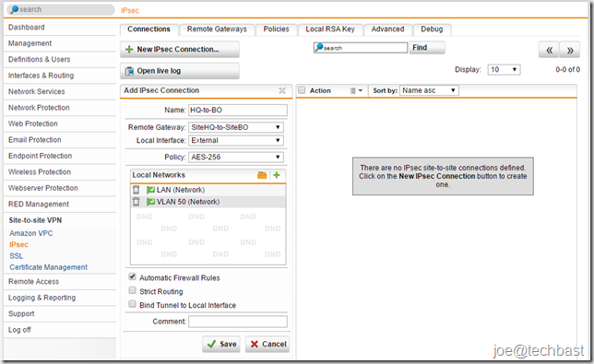594x364 pixels.
Task: Save the IPsec connection
Action: click(x=221, y=344)
